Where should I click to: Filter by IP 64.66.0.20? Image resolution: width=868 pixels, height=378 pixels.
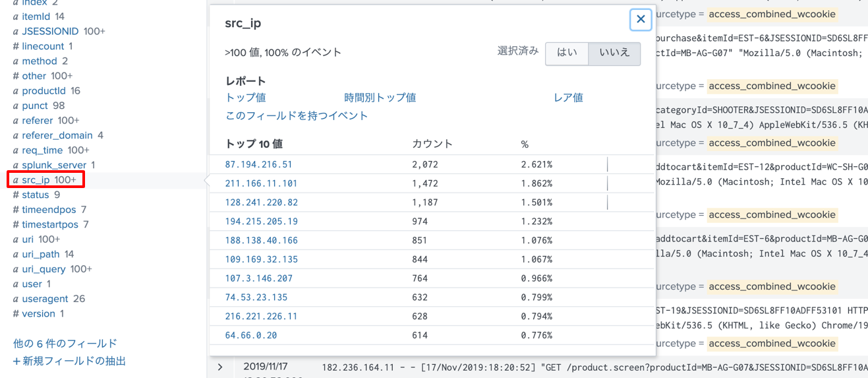(x=250, y=336)
